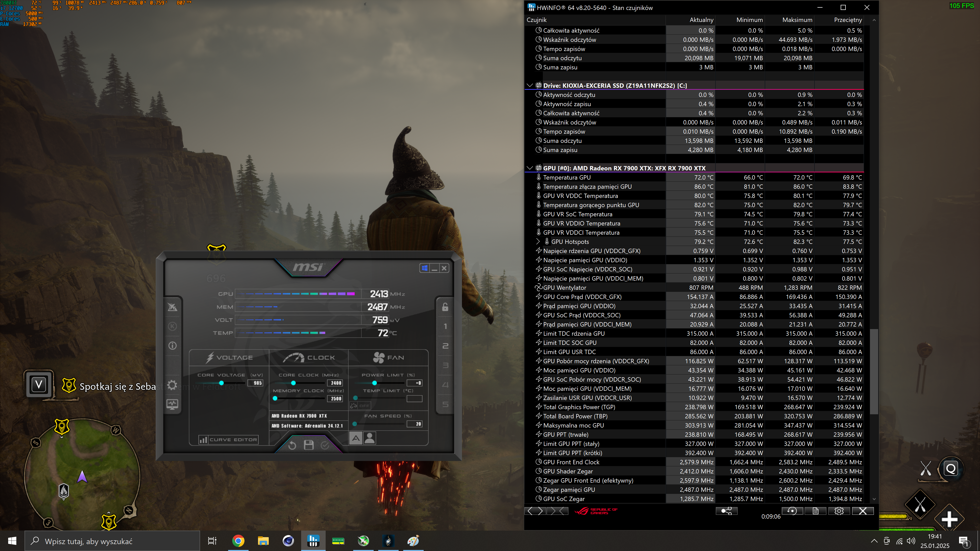Open the Curve Editor button

coord(228,440)
